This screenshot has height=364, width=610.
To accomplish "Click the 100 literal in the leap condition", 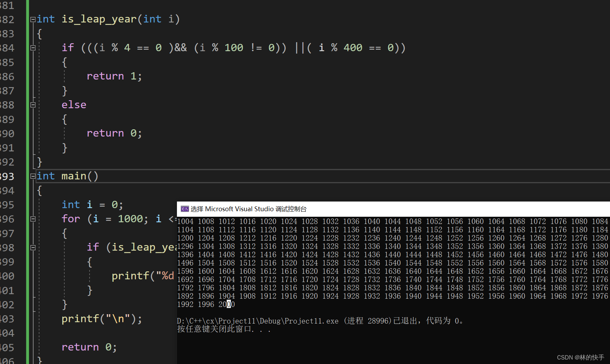I will point(234,48).
